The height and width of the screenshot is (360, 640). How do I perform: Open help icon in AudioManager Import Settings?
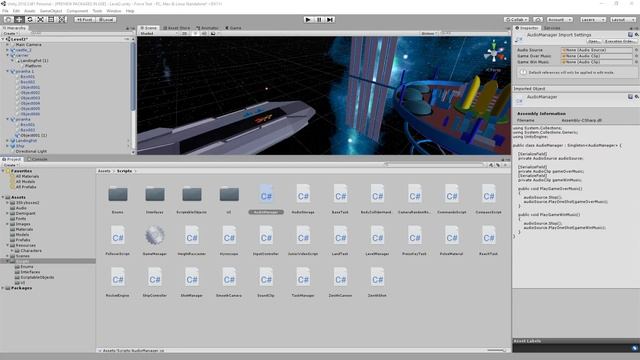coord(630,35)
